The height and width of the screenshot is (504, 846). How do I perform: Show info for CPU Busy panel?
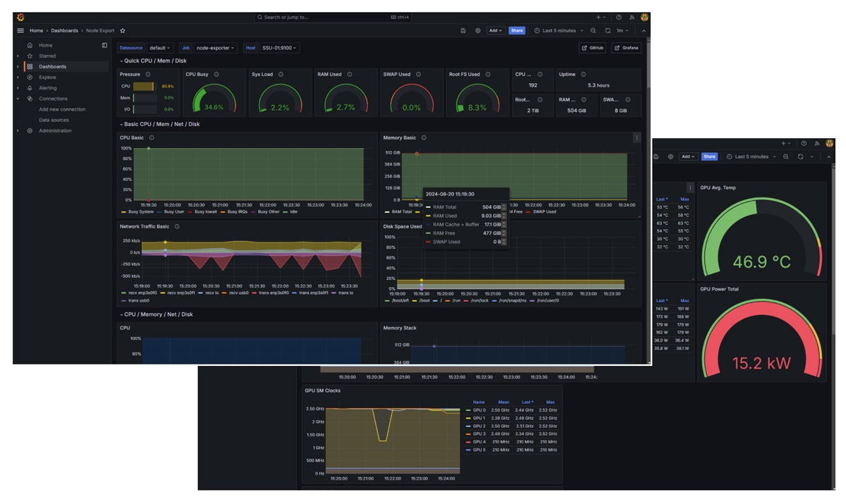pyautogui.click(x=216, y=74)
